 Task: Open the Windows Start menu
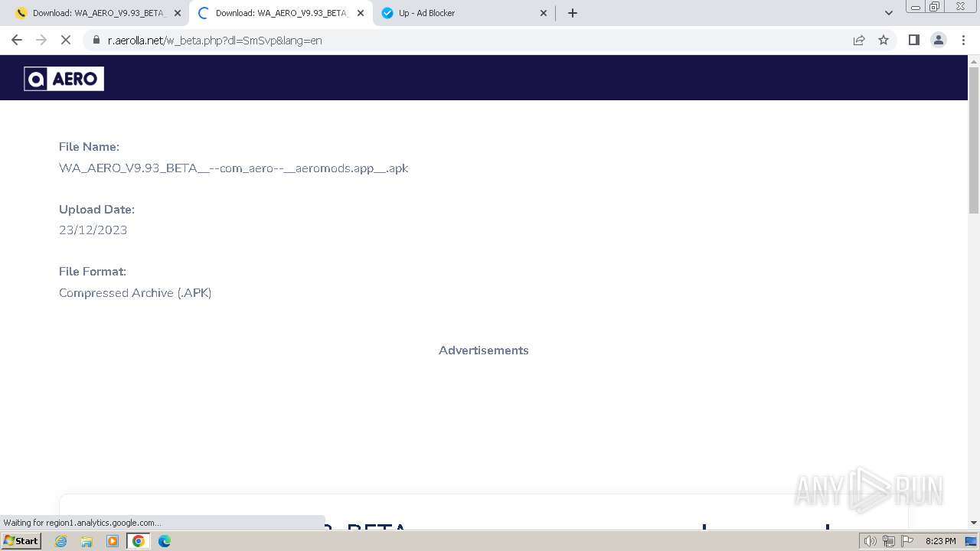tap(21, 541)
